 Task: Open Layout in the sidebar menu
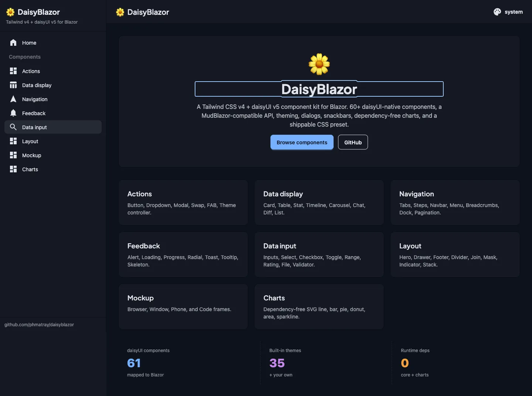tap(53, 141)
